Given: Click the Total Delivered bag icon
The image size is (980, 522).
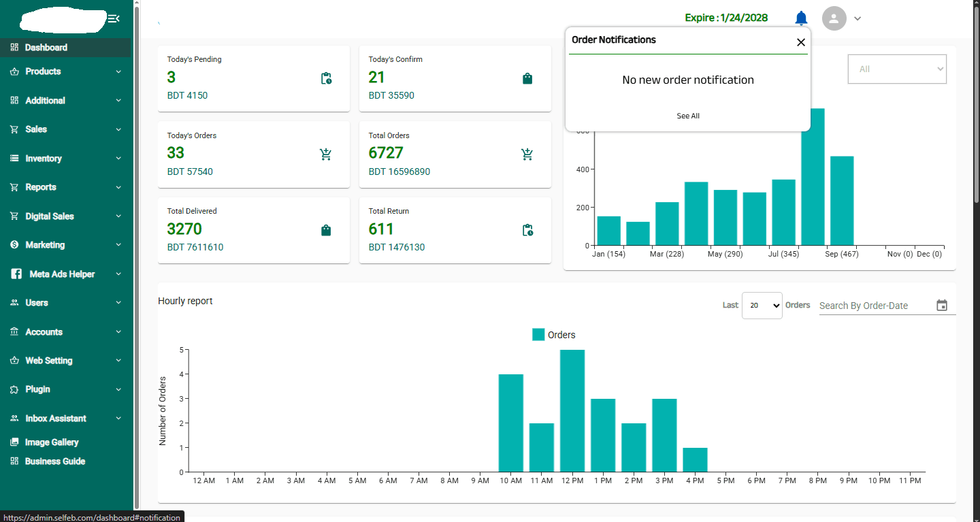Looking at the screenshot, I should click(x=326, y=231).
